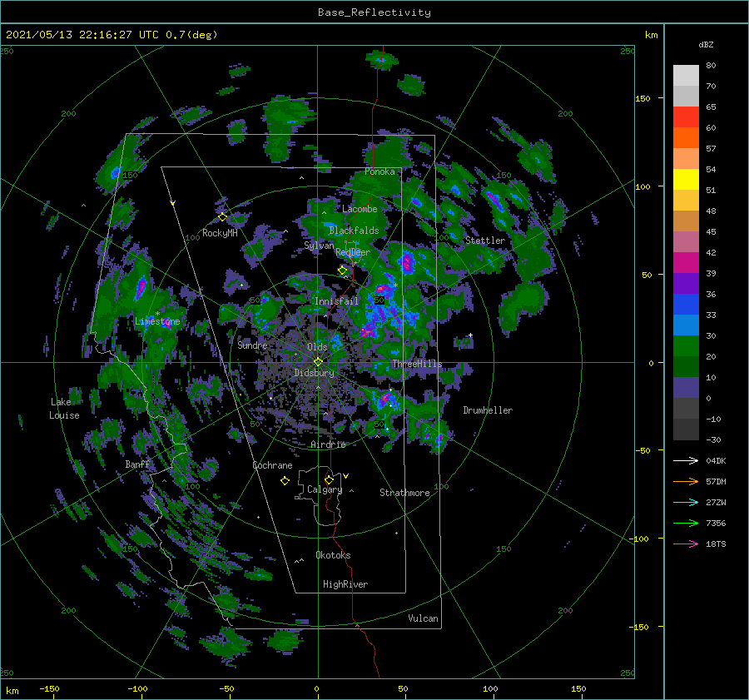The height and width of the screenshot is (700, 749).
Task: Click the white cross marker east of ThreeHills
Action: pyautogui.click(x=470, y=335)
